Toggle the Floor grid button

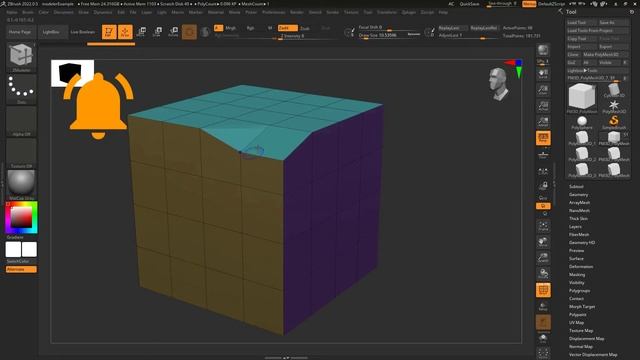(x=543, y=155)
